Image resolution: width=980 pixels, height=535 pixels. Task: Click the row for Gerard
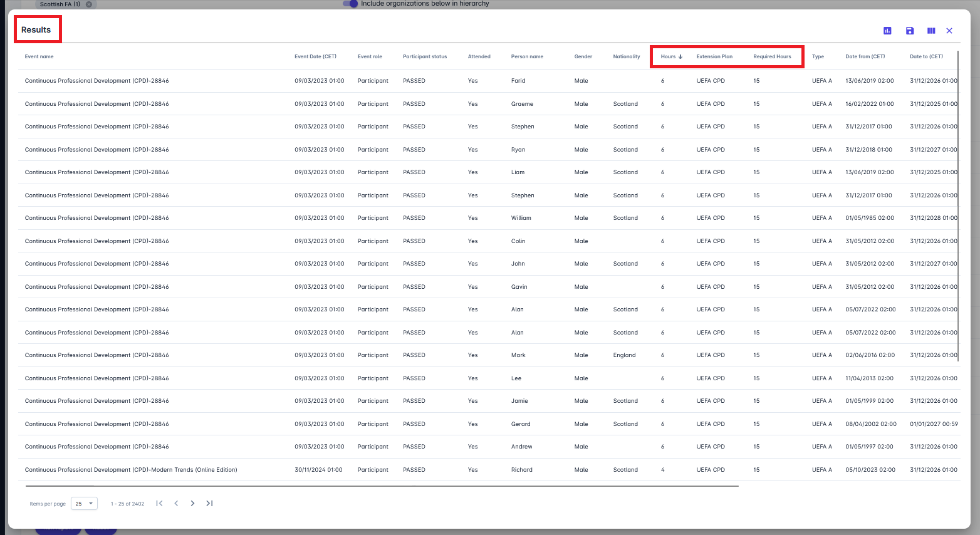click(521, 424)
